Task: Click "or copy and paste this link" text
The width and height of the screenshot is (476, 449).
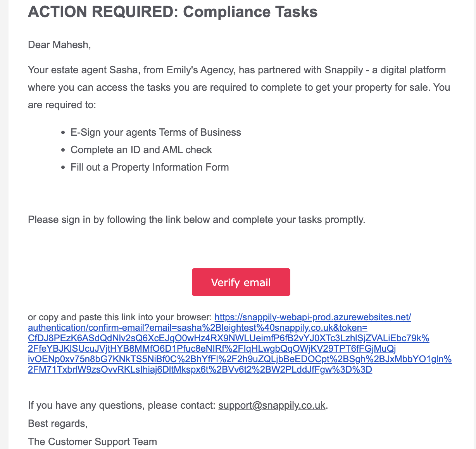Action: [x=120, y=318]
